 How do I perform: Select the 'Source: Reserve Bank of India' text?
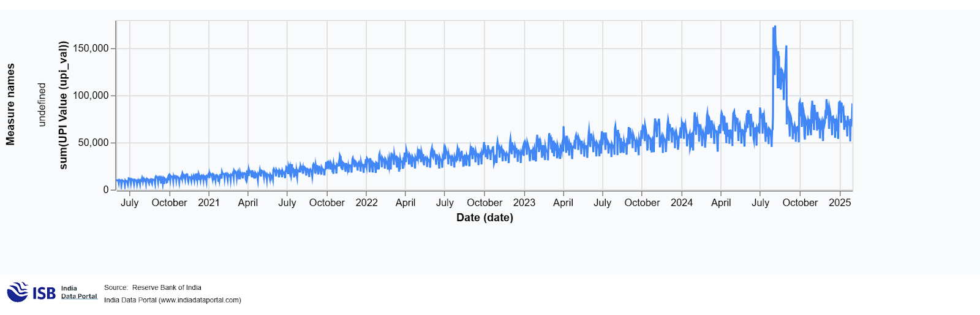pyautogui.click(x=153, y=287)
